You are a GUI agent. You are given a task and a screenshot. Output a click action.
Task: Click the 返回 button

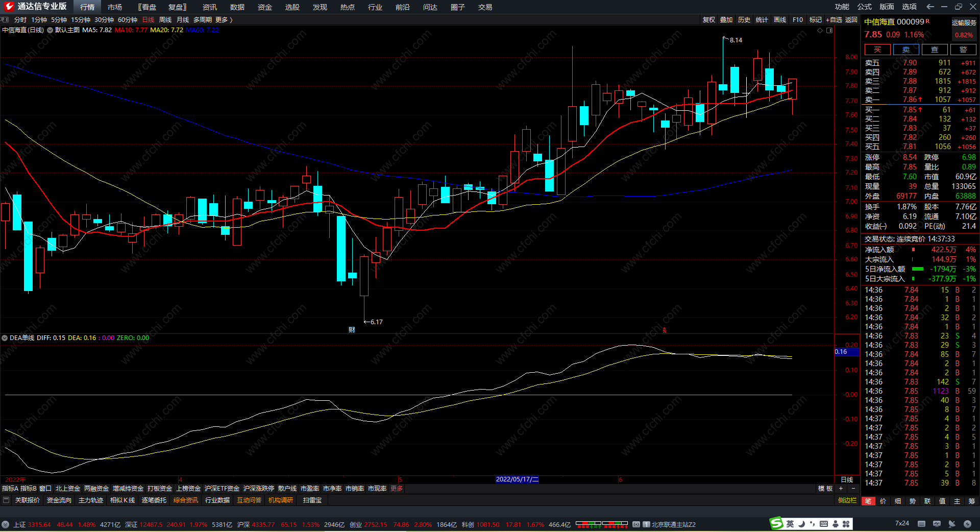pos(851,19)
